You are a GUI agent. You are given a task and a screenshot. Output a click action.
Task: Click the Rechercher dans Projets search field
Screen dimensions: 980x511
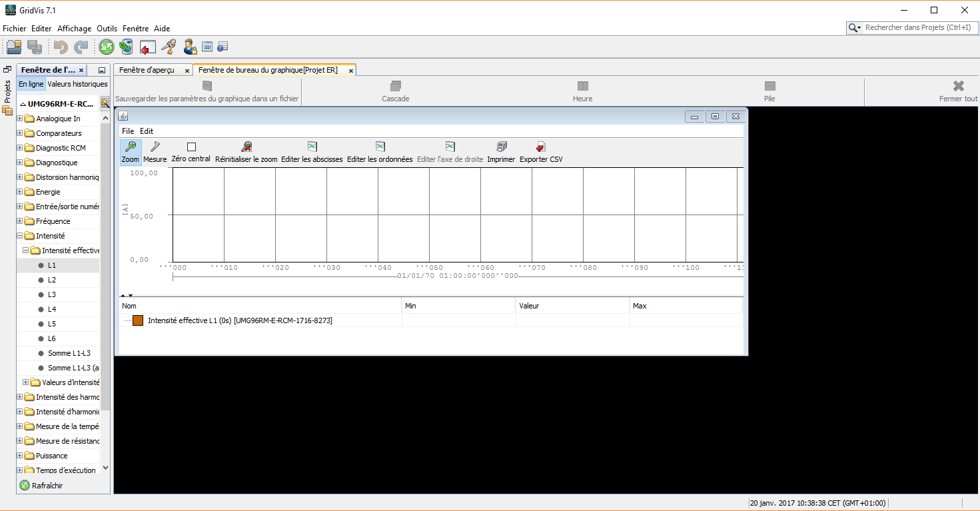[919, 27]
